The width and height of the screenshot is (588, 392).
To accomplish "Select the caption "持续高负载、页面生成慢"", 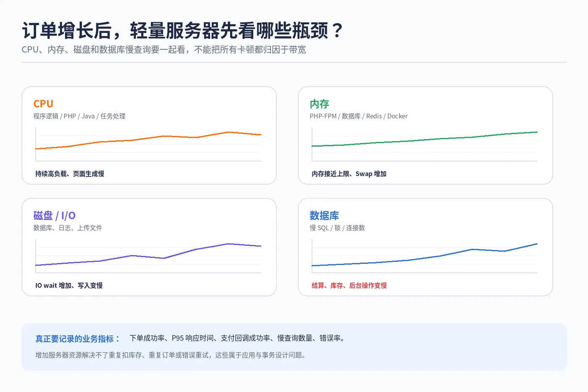I will [x=70, y=174].
